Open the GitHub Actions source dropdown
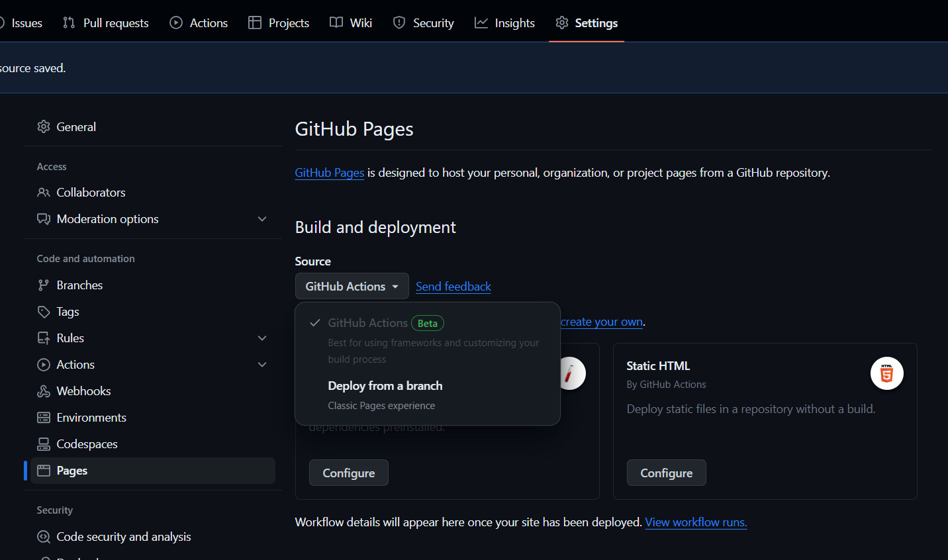The width and height of the screenshot is (948, 560). (x=352, y=286)
